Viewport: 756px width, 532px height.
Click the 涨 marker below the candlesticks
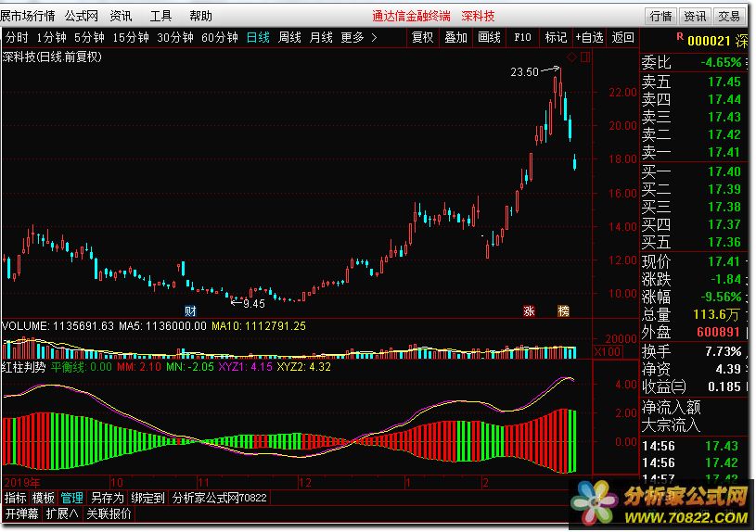[530, 310]
